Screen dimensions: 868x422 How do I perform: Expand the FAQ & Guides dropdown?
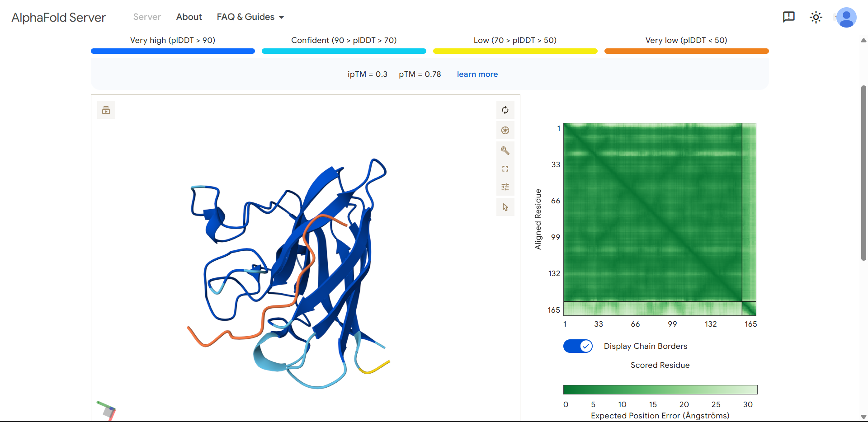click(250, 17)
